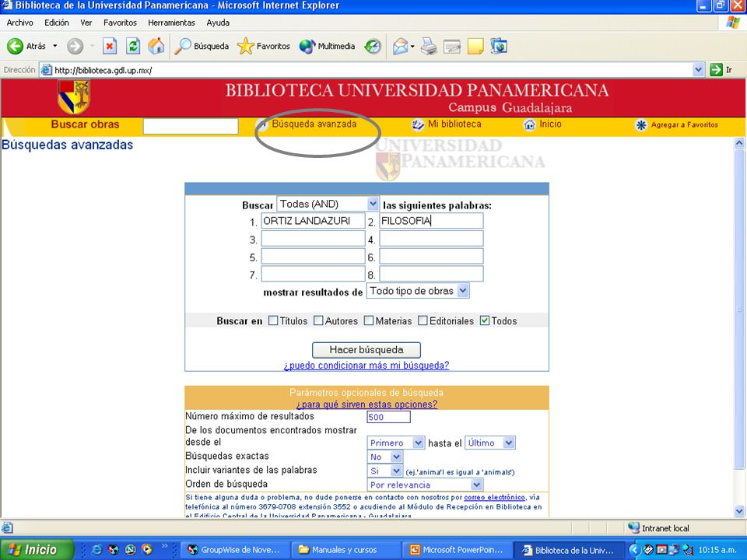
Task: Open the Archivo menu
Action: [20, 23]
